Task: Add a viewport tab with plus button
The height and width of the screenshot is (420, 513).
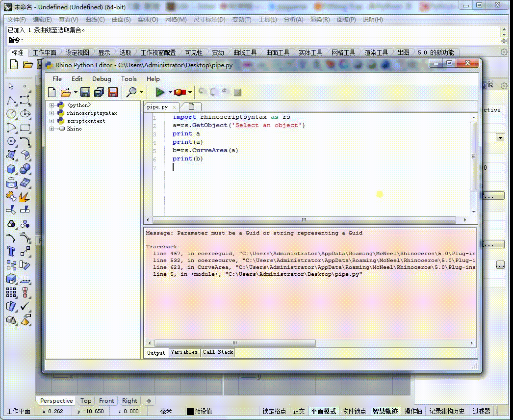Action: click(149, 401)
